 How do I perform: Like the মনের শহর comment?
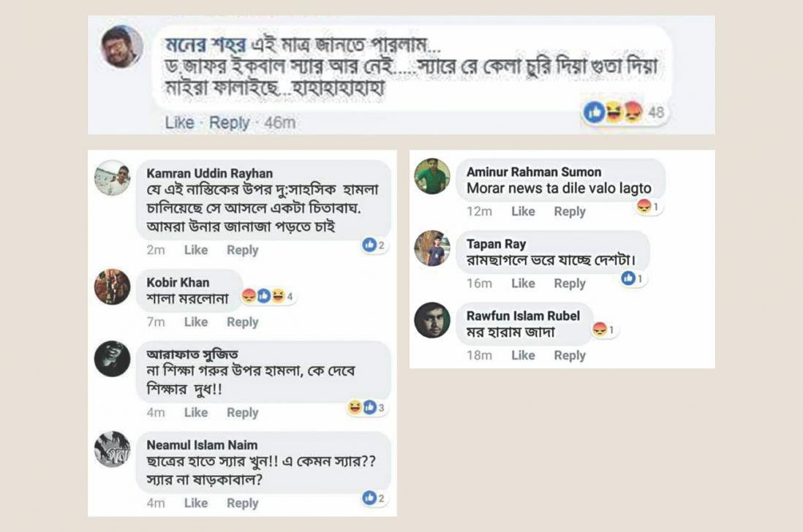coord(179,123)
